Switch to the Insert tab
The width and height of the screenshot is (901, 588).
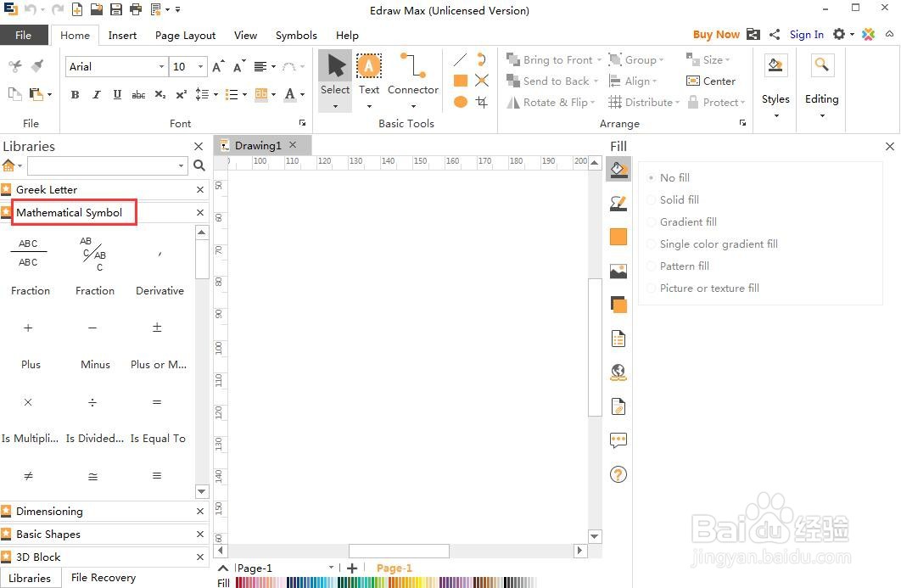pos(122,35)
